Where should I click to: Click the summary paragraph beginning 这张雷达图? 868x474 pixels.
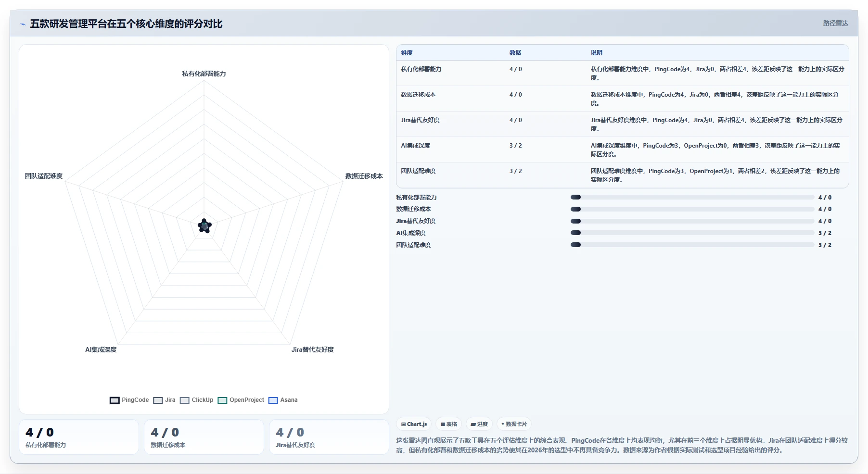pos(622,445)
